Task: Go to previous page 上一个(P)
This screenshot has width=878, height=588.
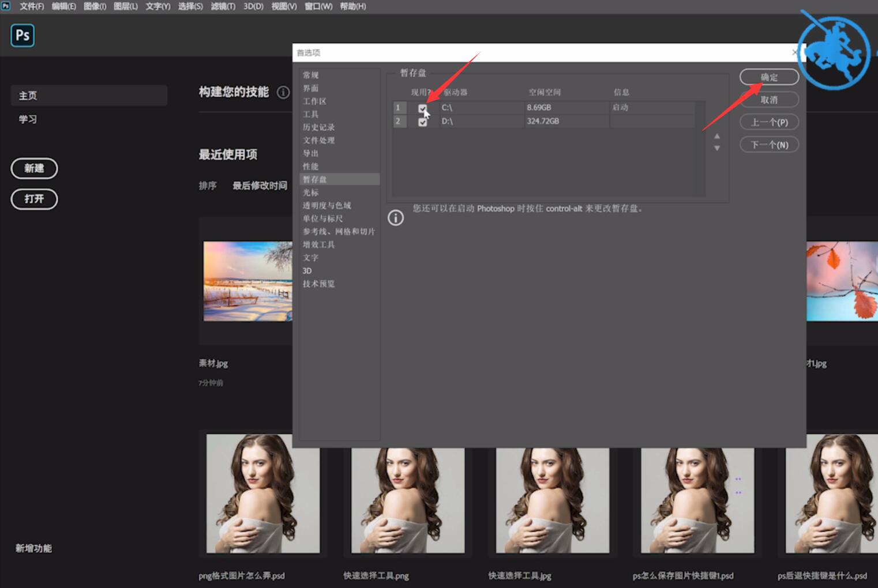Action: 769,122
